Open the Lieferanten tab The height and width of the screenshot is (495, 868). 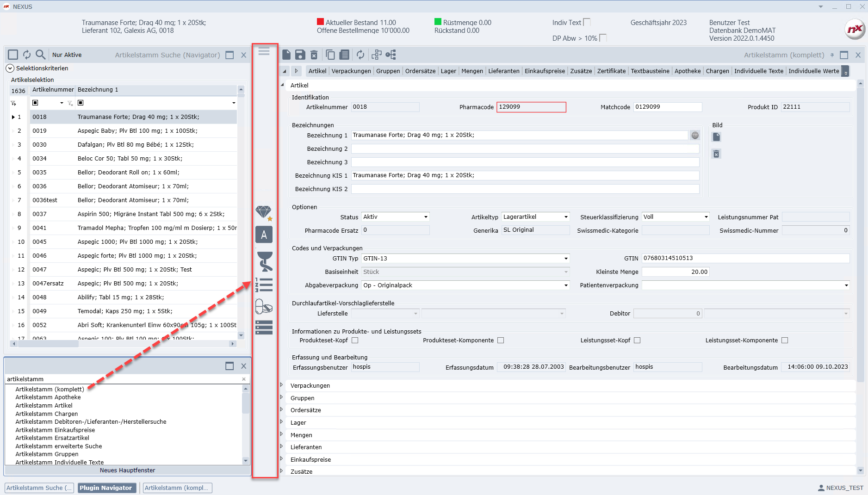click(503, 71)
